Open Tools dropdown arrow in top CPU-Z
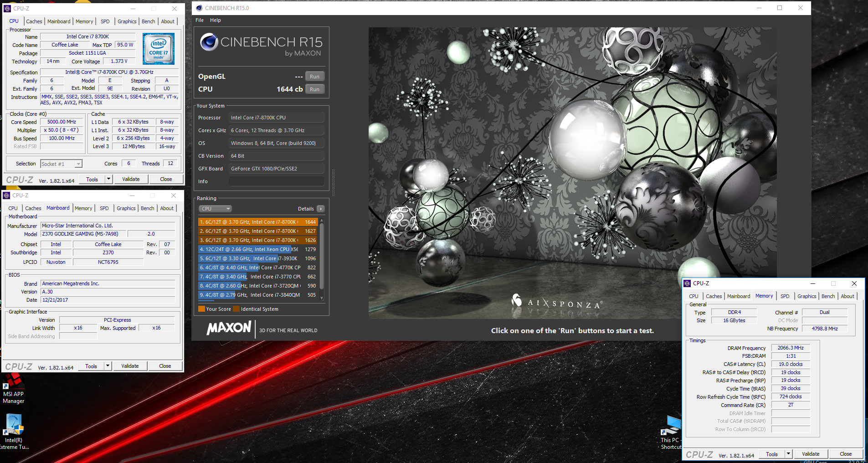 tap(108, 179)
